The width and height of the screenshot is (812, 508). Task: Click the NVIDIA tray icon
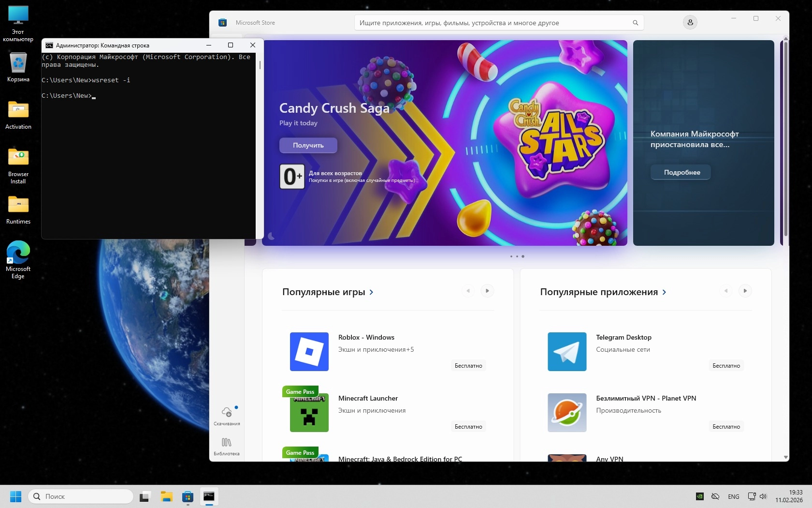699,496
